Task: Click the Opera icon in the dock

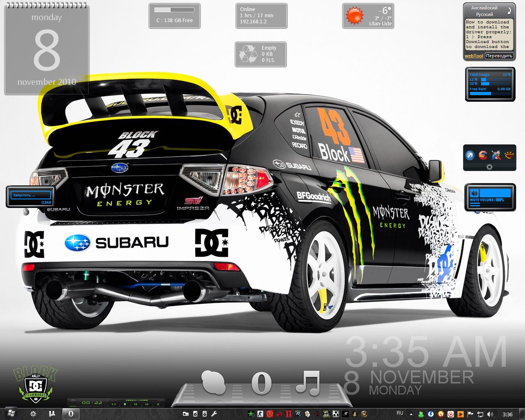Action: (x=261, y=383)
